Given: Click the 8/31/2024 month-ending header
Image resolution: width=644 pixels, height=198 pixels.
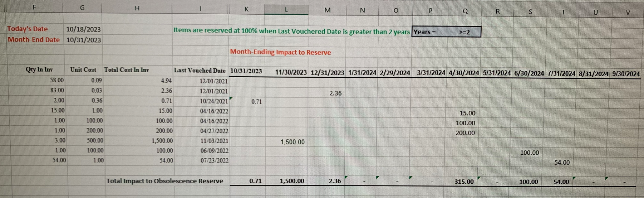Looking at the screenshot, I should [594, 74].
